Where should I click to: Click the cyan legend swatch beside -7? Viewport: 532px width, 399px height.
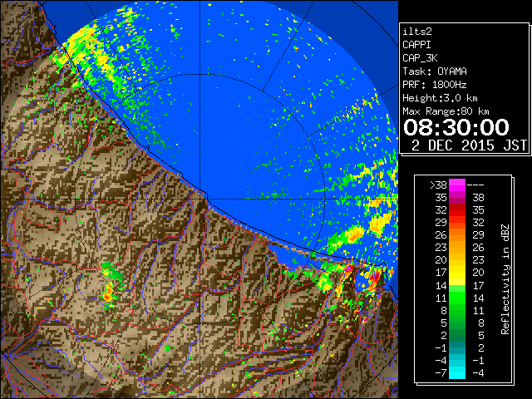pos(457,372)
